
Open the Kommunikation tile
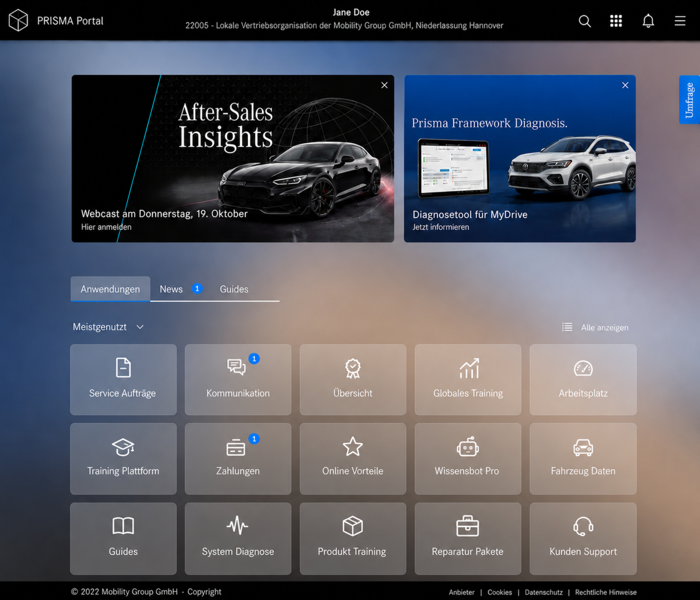coord(238,380)
